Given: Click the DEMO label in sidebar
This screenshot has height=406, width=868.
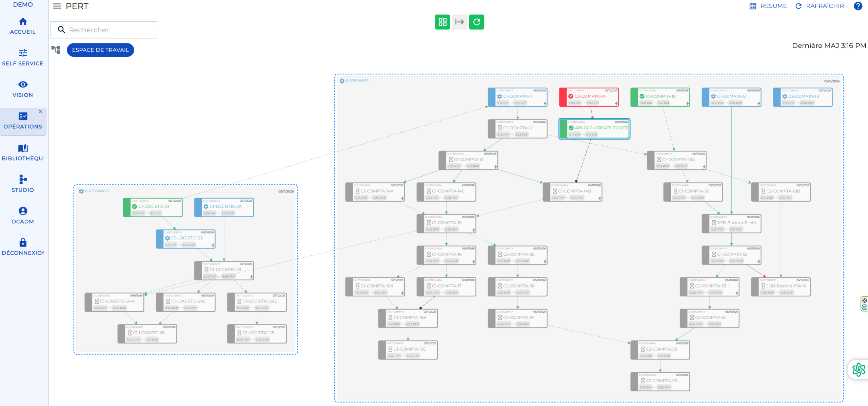Looking at the screenshot, I should (x=23, y=4).
